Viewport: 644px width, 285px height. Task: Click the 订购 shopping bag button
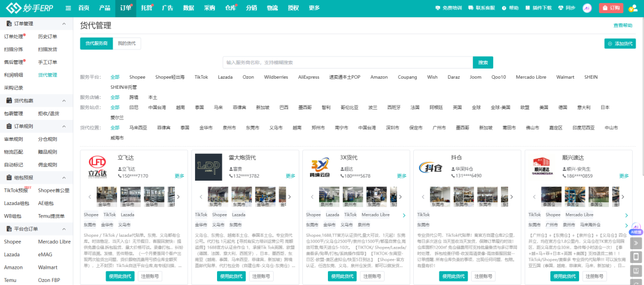(x=611, y=8)
